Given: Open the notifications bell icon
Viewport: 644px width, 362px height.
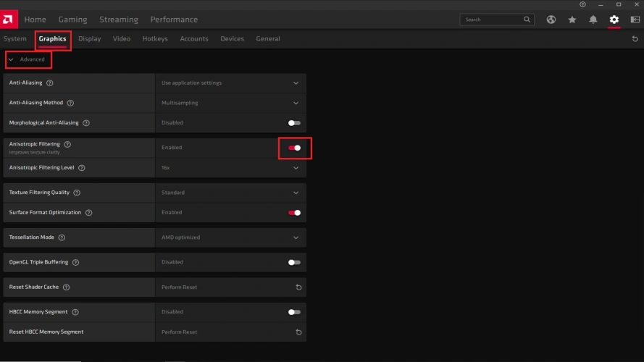Looking at the screenshot, I should tap(593, 20).
